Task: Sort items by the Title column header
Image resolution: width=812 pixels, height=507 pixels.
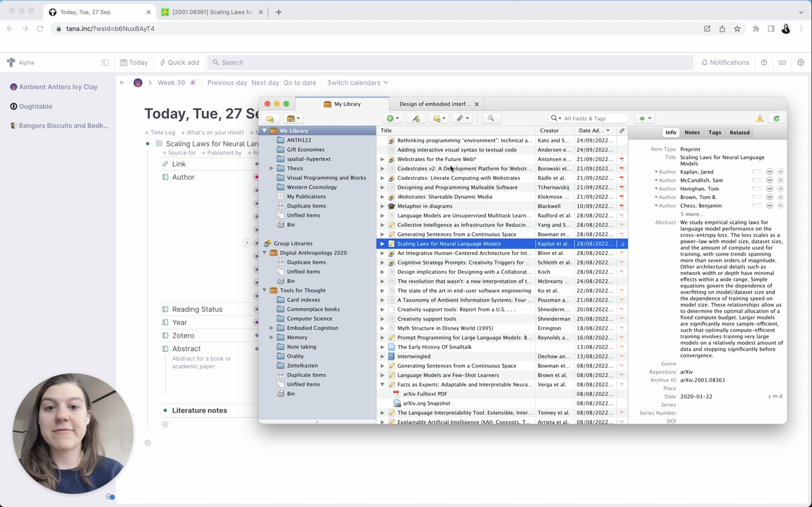Action: [x=456, y=131]
